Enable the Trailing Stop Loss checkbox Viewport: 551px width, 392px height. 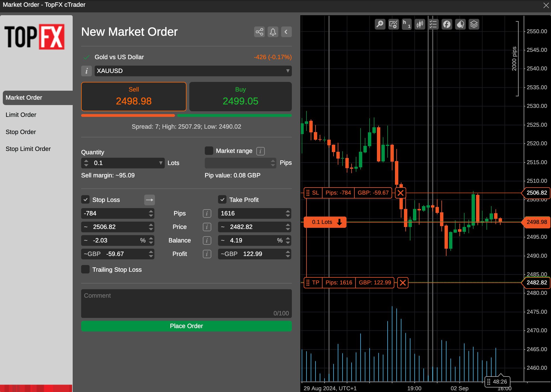coord(85,269)
